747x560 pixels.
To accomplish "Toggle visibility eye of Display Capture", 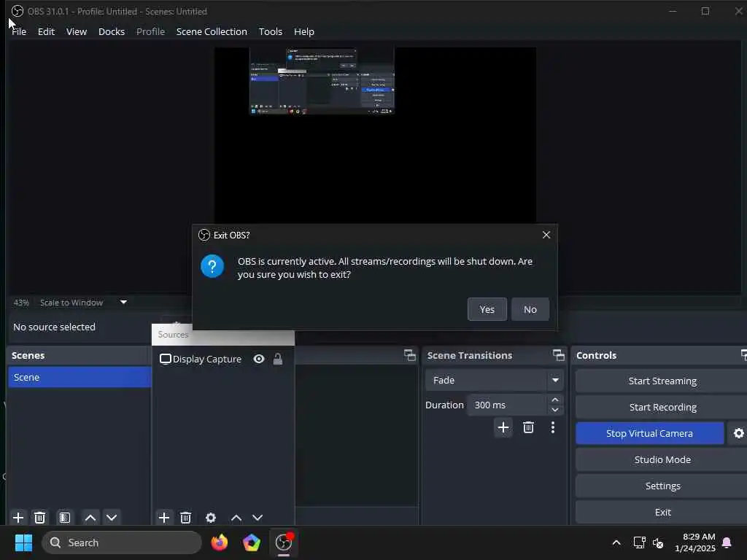I will 259,359.
